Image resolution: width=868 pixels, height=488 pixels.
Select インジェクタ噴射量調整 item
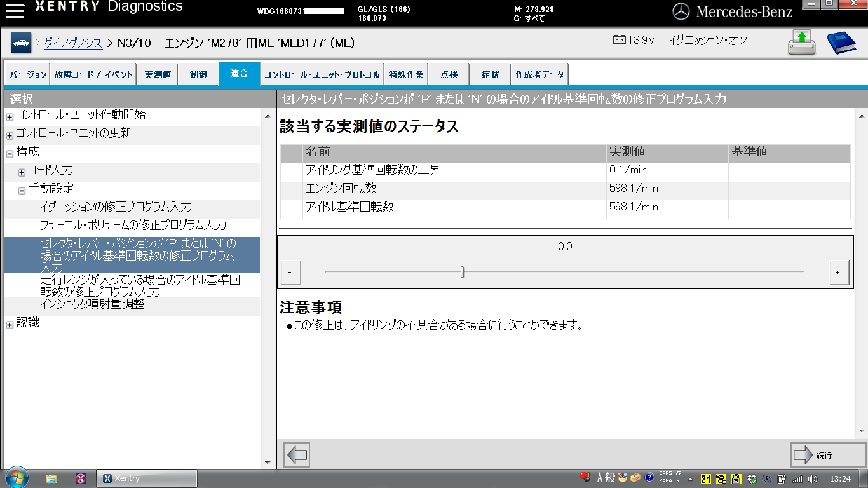pos(92,304)
